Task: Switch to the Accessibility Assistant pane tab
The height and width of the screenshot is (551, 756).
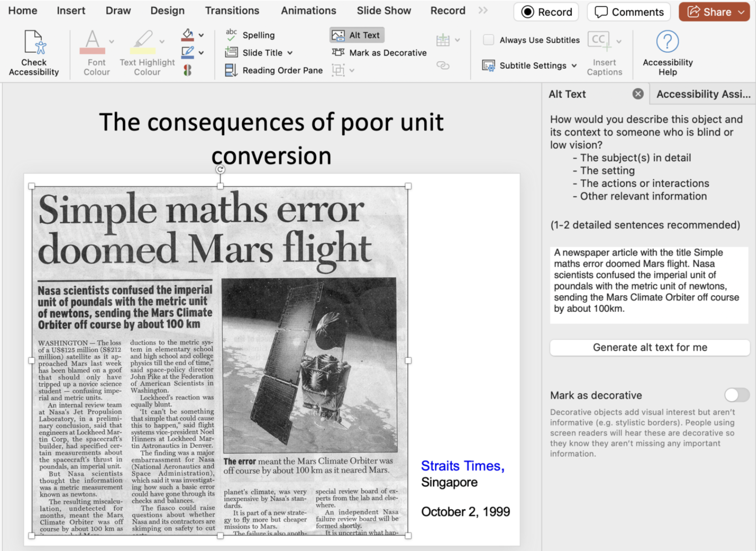Action: 703,94
